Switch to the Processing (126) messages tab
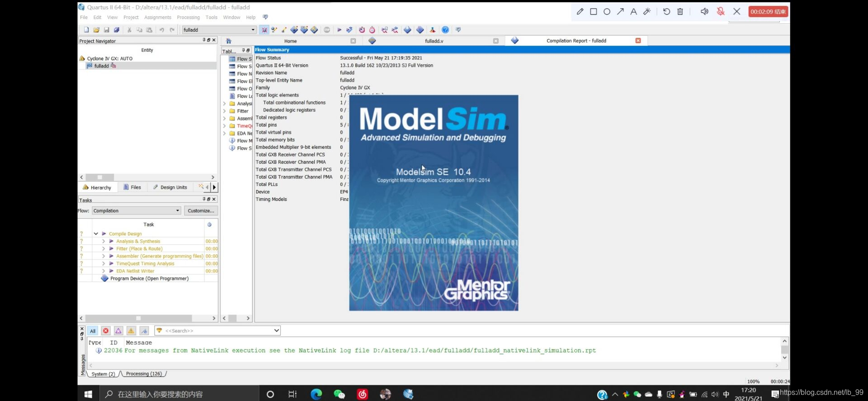868x401 pixels. pyautogui.click(x=144, y=374)
